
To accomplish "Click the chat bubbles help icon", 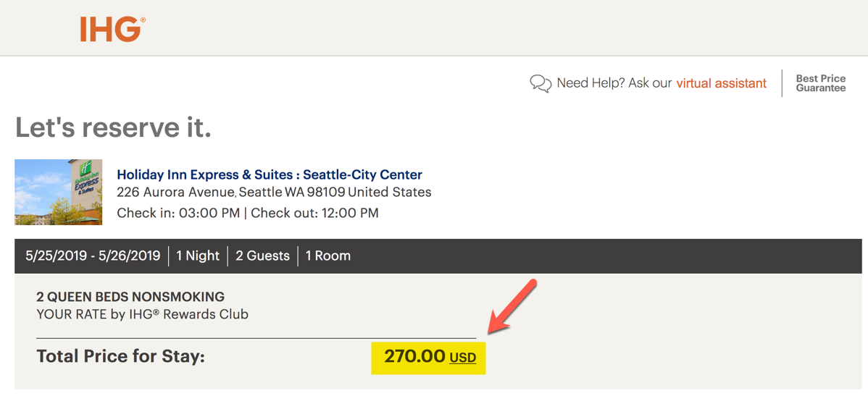I will pos(541,83).
